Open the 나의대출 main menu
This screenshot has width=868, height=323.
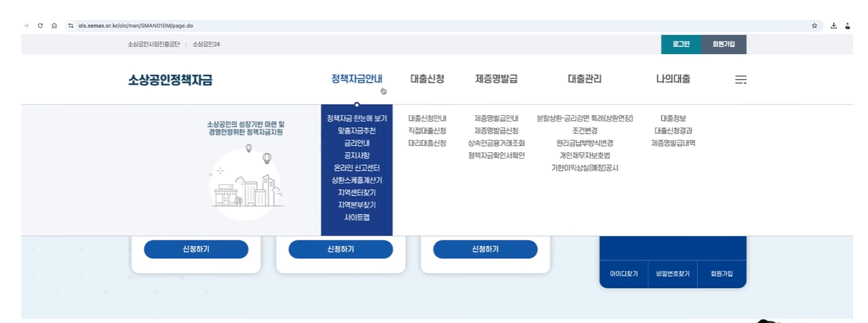[x=673, y=79]
